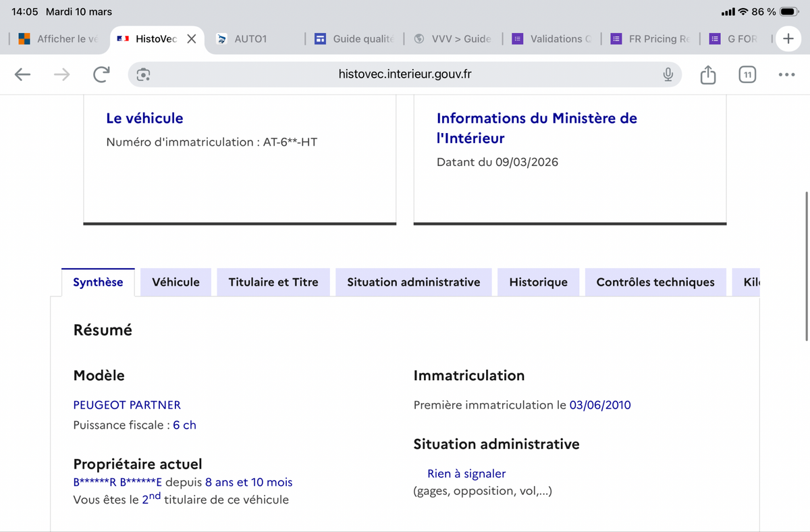Select the Situation administrative tab

tap(413, 282)
